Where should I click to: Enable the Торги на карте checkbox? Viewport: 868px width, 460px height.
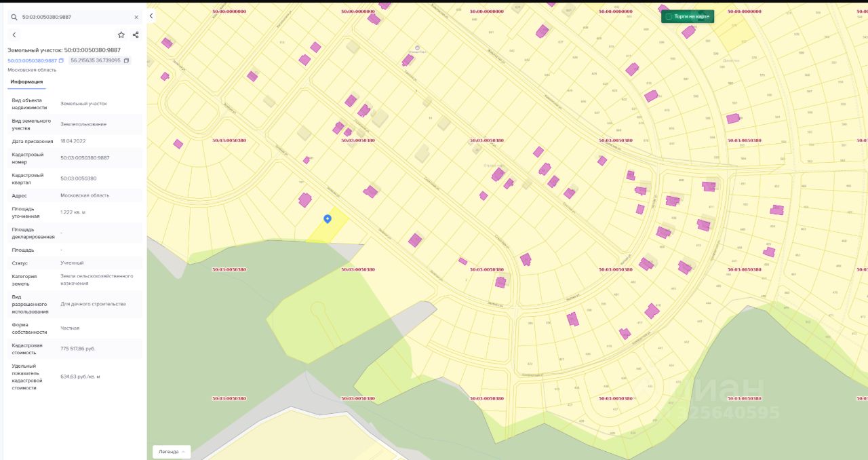(x=669, y=16)
